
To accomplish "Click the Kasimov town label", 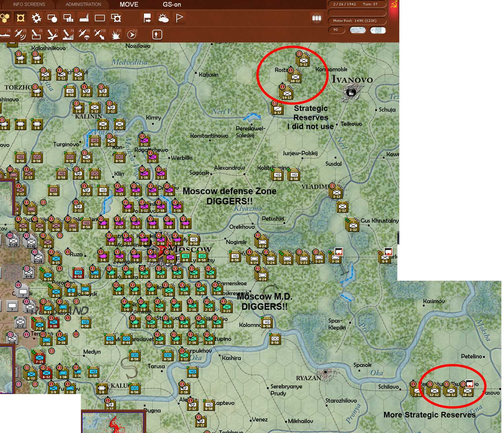I will click(434, 301).
